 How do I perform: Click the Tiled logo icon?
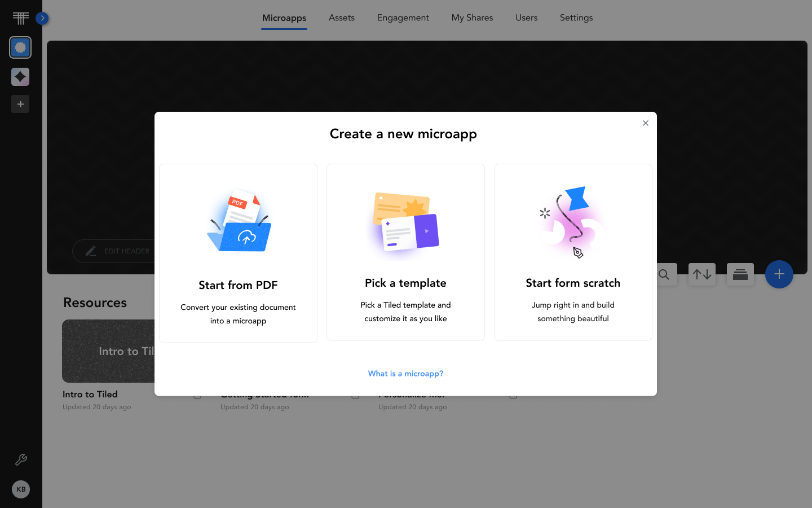[x=21, y=18]
